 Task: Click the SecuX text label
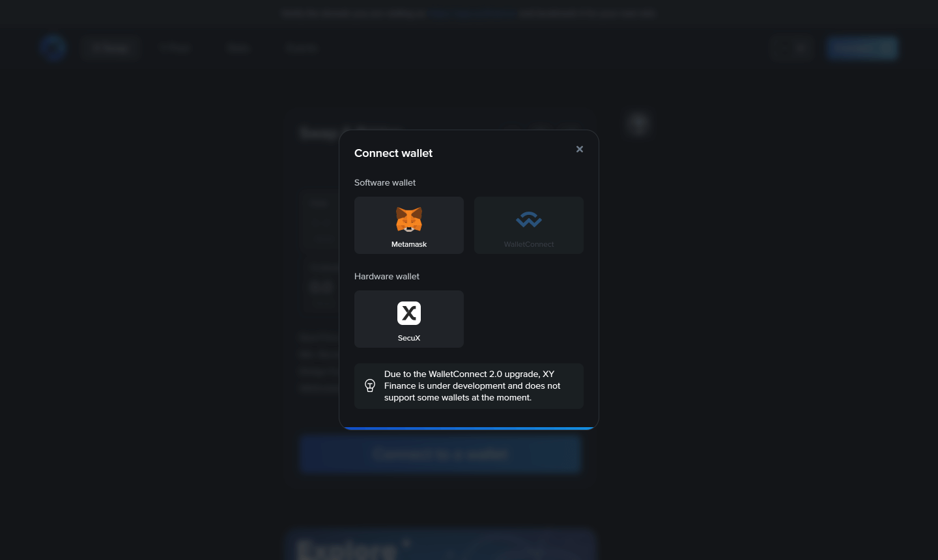point(409,338)
